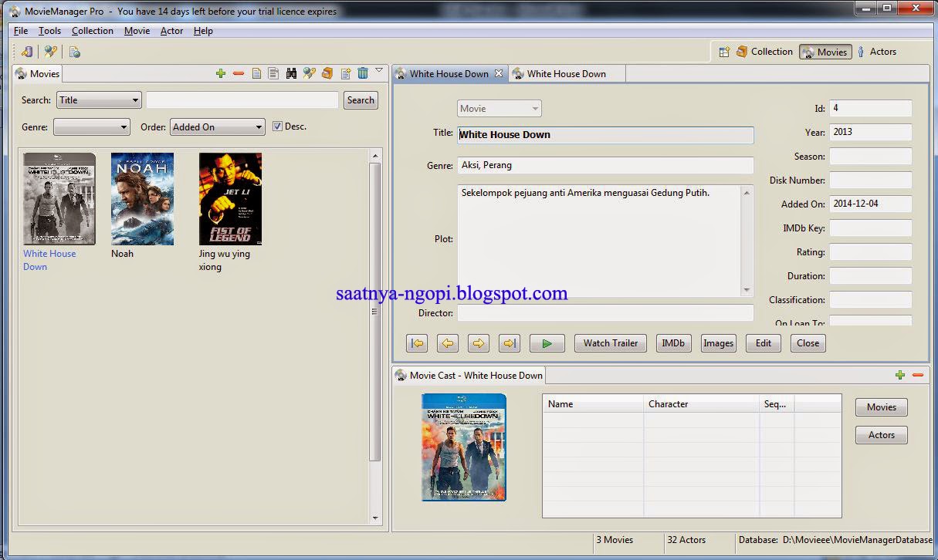
Task: Open the Help menu
Action: pyautogui.click(x=203, y=31)
